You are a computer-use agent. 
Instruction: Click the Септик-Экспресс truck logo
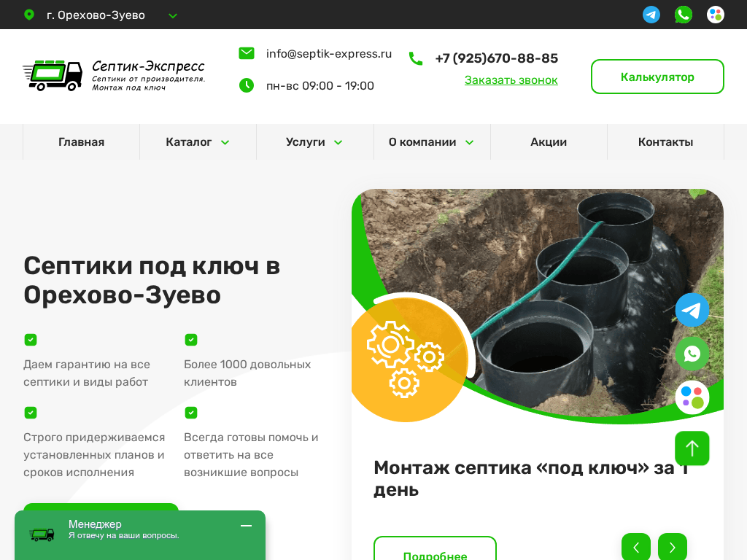(53, 75)
